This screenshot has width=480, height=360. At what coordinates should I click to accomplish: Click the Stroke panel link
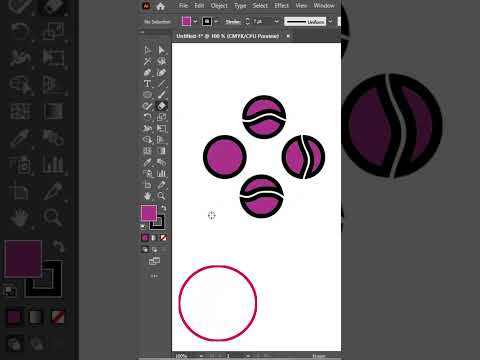coord(233,22)
